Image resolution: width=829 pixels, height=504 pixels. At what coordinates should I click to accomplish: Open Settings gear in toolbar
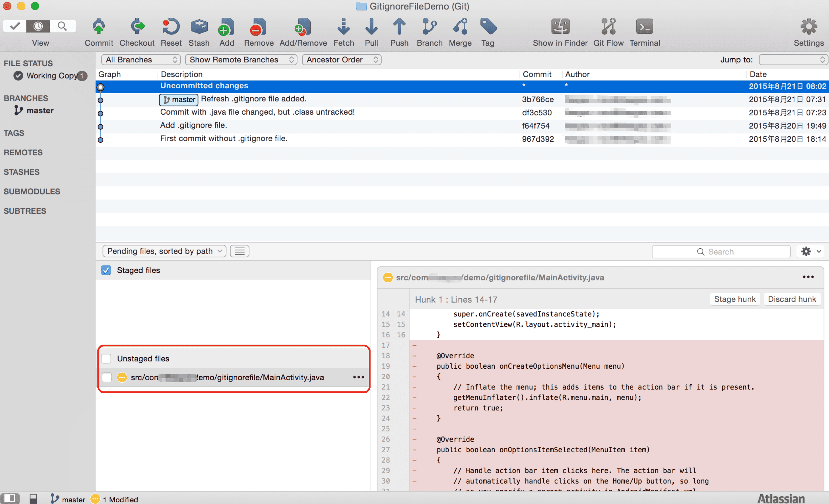pos(808,27)
